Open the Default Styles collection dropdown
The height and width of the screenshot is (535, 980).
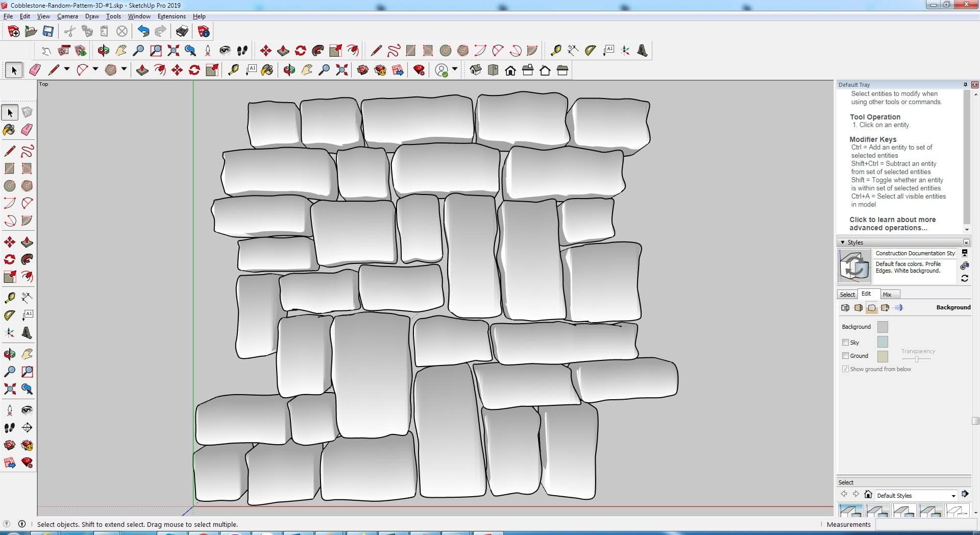(953, 496)
